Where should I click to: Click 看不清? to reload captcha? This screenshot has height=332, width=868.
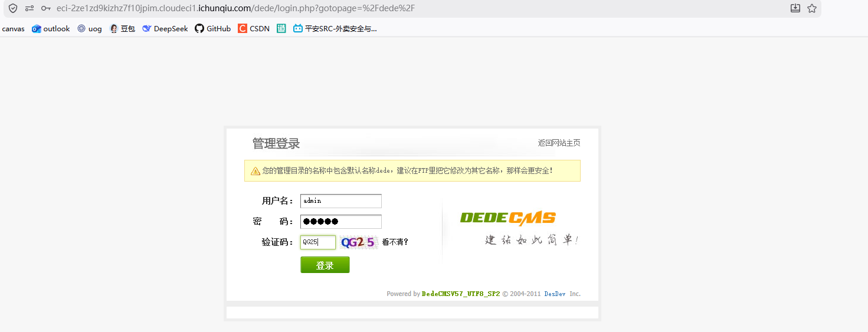[395, 242]
